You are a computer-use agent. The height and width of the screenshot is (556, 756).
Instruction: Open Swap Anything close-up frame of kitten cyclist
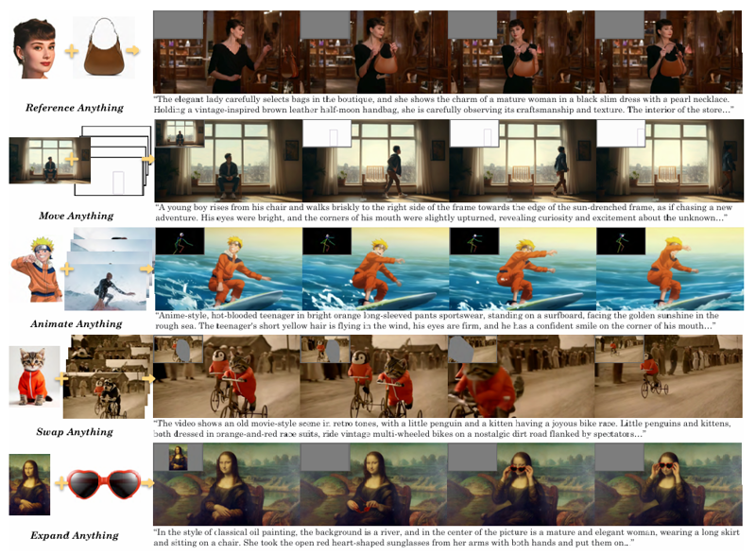[x=522, y=376]
